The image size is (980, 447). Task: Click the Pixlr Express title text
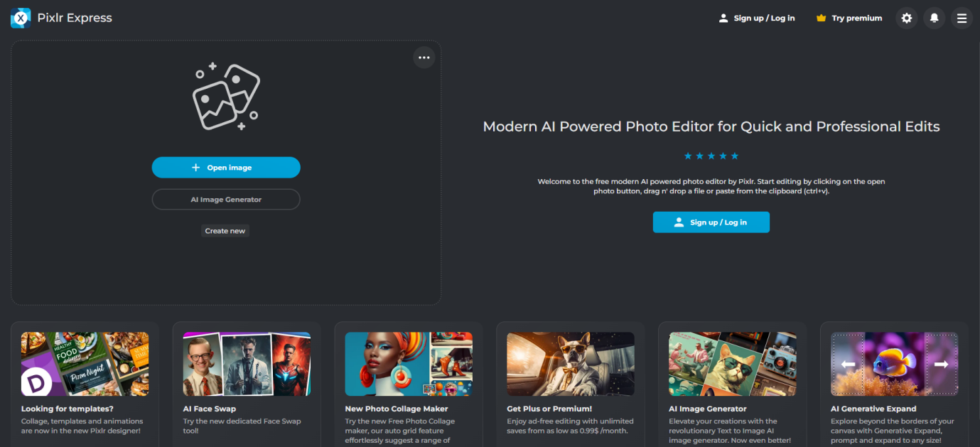(75, 18)
